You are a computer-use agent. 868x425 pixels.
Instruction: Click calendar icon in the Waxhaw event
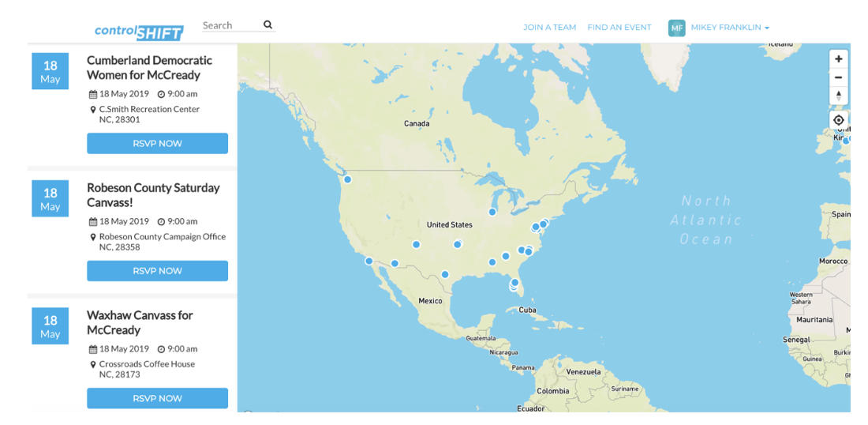click(x=93, y=349)
